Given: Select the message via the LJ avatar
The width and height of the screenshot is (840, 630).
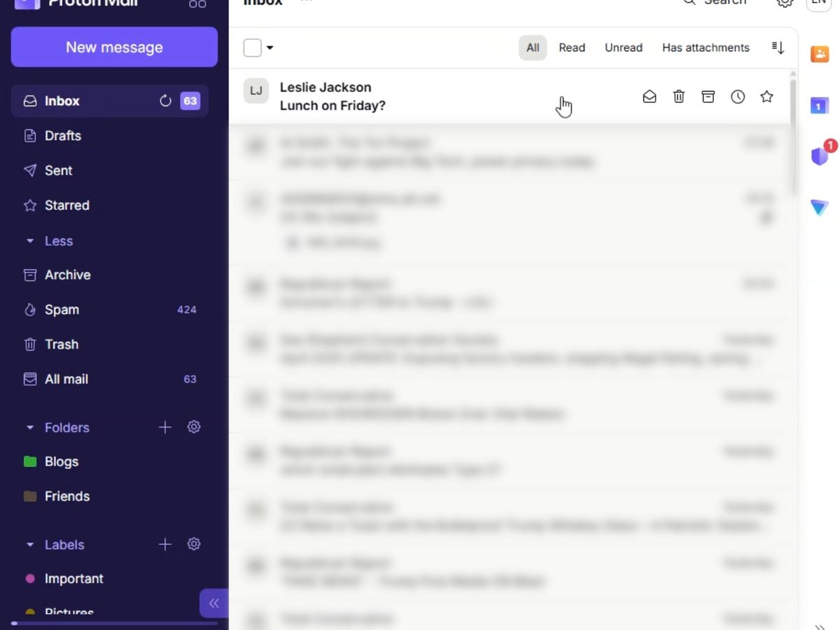Looking at the screenshot, I should 256,91.
